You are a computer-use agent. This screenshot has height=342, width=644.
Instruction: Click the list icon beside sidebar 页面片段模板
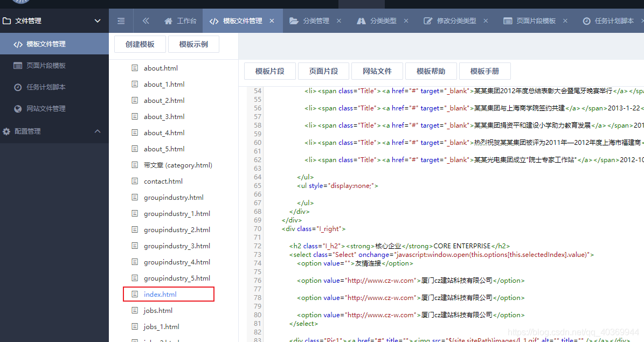point(18,66)
